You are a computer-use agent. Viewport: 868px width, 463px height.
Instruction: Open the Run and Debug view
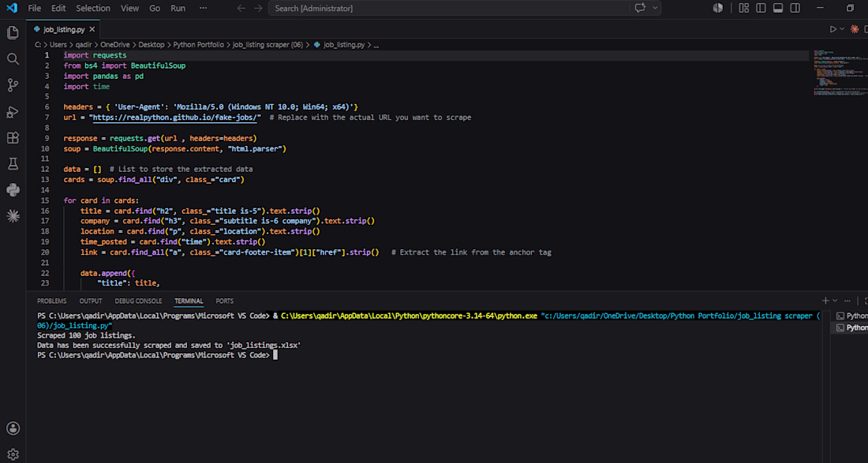click(x=12, y=112)
